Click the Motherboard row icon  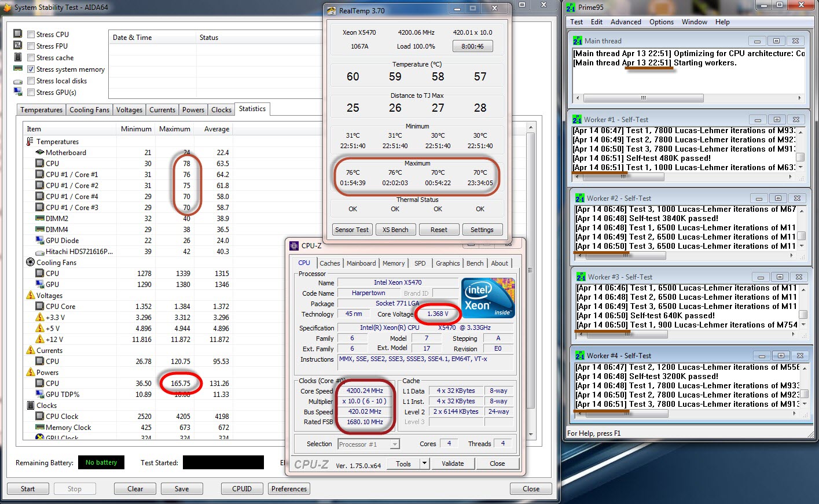(x=40, y=153)
